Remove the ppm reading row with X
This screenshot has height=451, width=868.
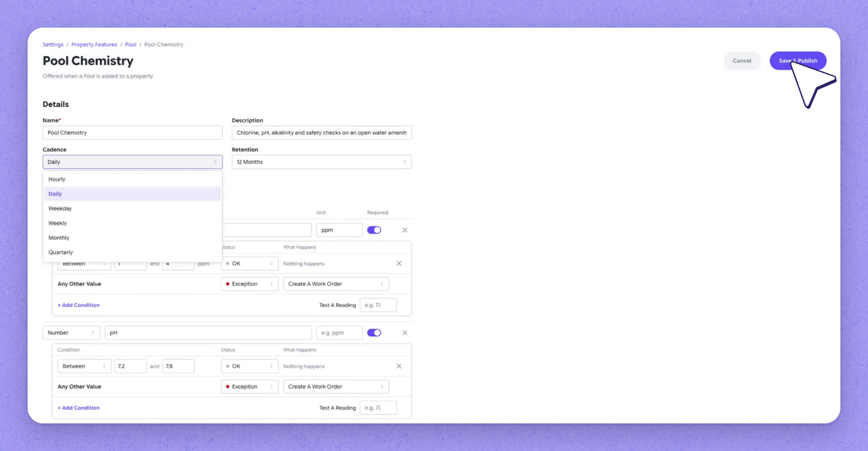(x=405, y=230)
